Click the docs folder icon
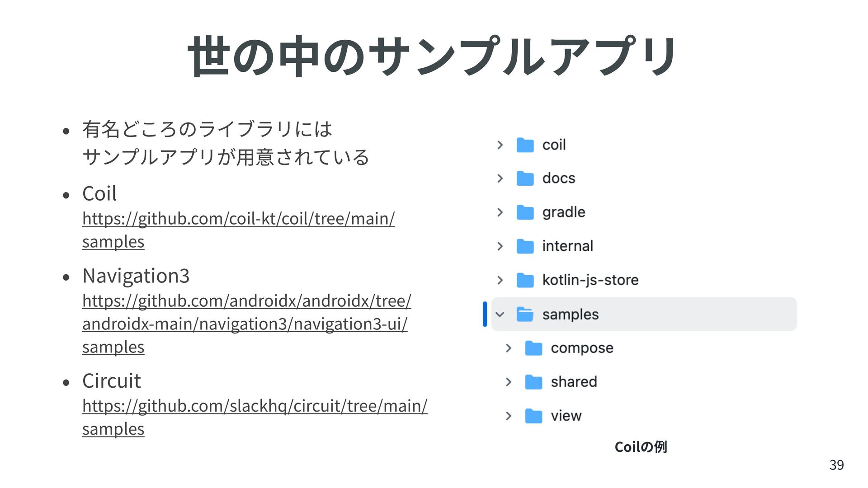This screenshot has width=868, height=488. pos(525,178)
